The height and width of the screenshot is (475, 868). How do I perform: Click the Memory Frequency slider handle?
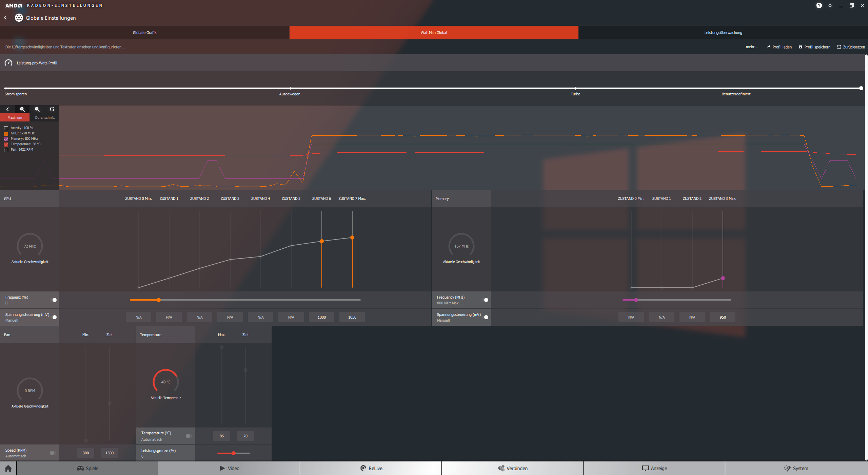(636, 300)
